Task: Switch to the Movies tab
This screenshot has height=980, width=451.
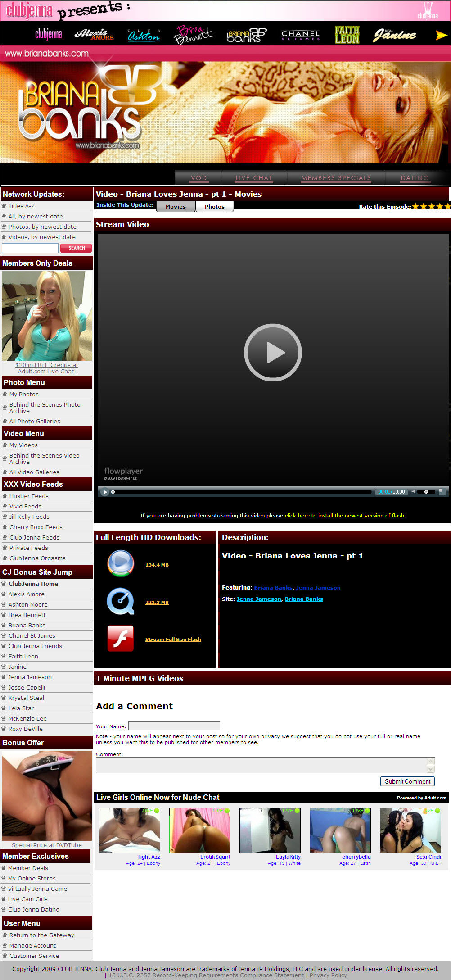Action: point(176,206)
